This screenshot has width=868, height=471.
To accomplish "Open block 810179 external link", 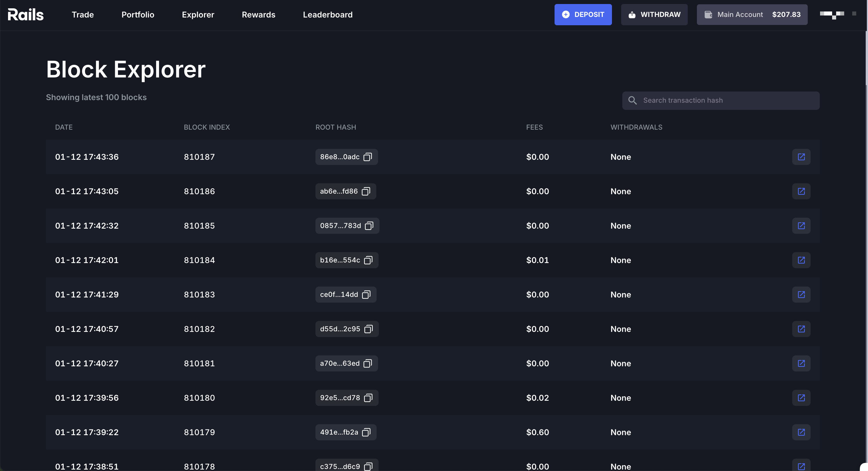I will 801,432.
